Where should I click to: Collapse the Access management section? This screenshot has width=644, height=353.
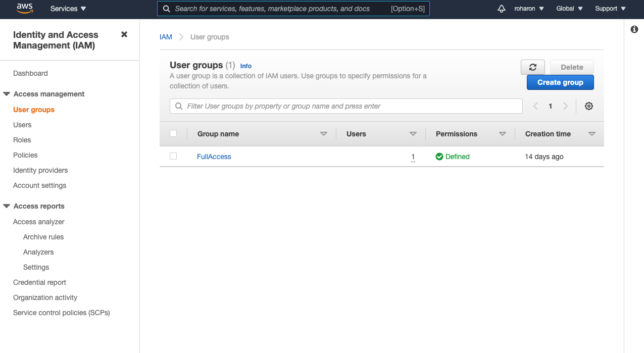tap(7, 94)
